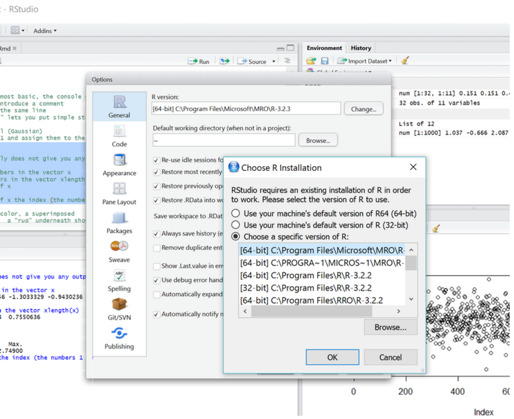Select [64-bit] C:\Program Files\R\R-3.2.2 entry

[322, 275]
